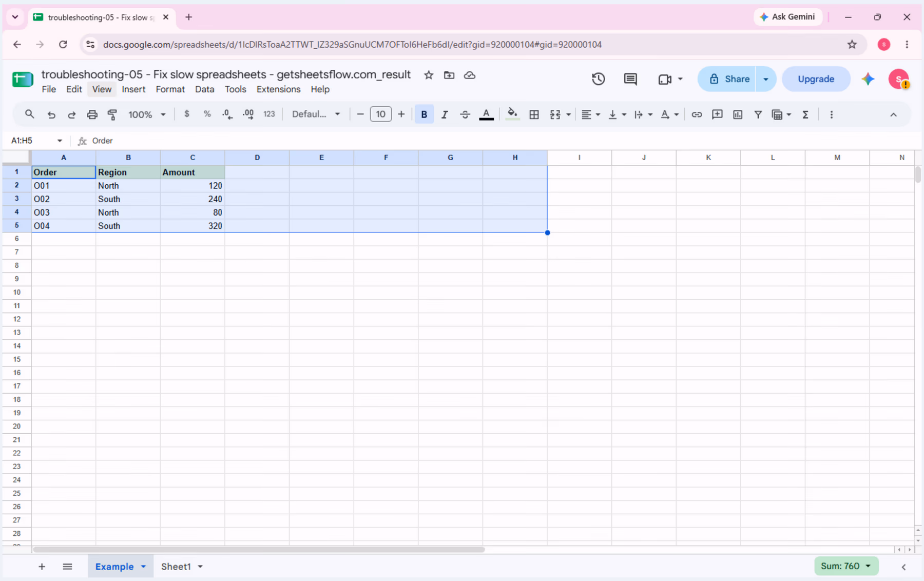Format selection as percent
Image resolution: width=924 pixels, height=581 pixels.
pos(207,114)
